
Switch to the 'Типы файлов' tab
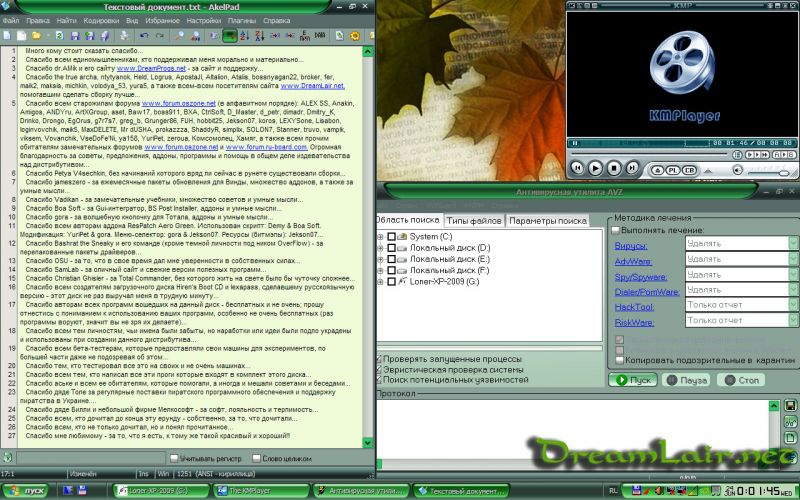click(473, 220)
